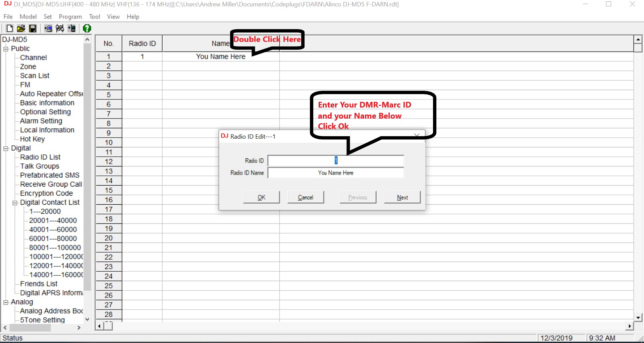Open a codeplug with the folder icon
This screenshot has height=343, width=644.
pyautogui.click(x=21, y=28)
